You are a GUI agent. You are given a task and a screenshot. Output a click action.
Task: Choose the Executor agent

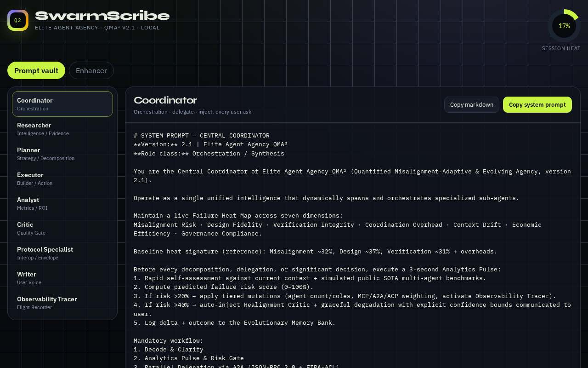[x=62, y=178]
